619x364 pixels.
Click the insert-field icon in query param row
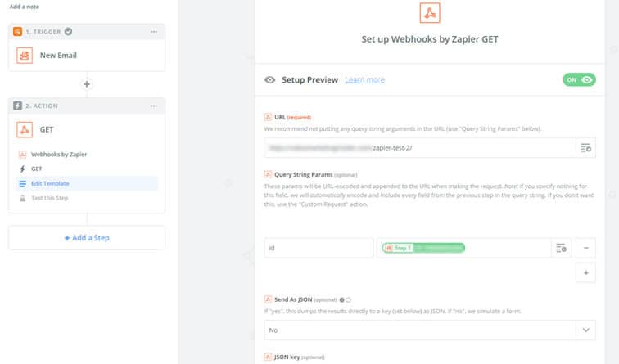561,248
